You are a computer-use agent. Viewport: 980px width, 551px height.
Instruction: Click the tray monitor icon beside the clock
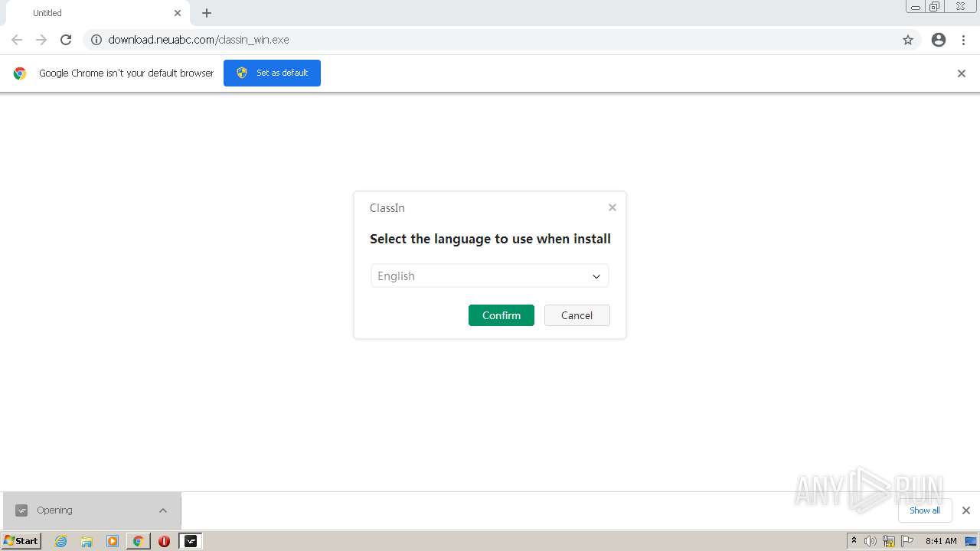pyautogui.click(x=971, y=541)
